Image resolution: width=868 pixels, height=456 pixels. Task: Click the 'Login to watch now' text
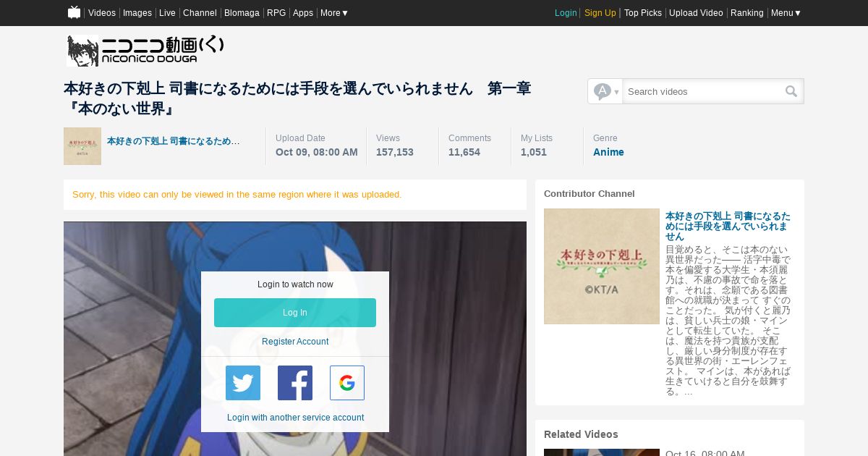[295, 284]
